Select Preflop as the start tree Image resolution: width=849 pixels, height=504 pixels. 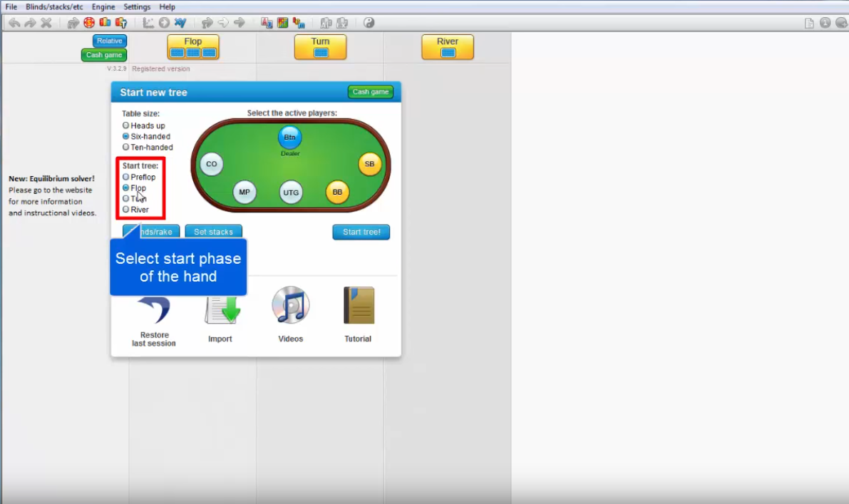point(125,177)
